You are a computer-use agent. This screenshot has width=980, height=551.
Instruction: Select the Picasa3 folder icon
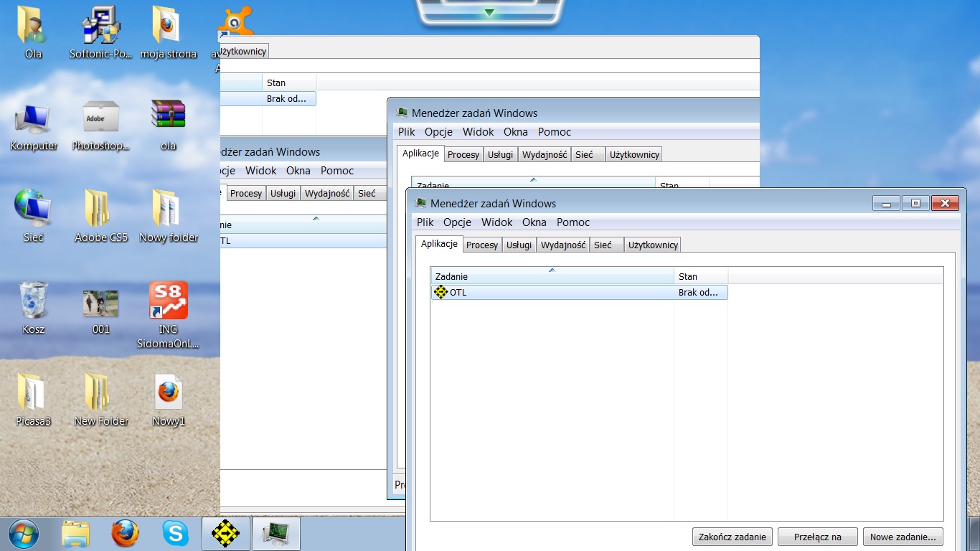point(33,400)
